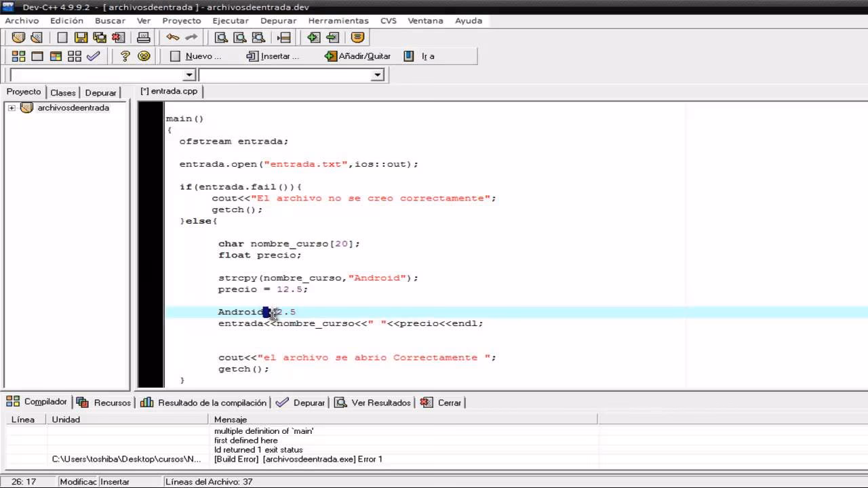Viewport: 868px width, 488px height.
Task: Select the "first defined here" message row
Action: tap(246, 441)
